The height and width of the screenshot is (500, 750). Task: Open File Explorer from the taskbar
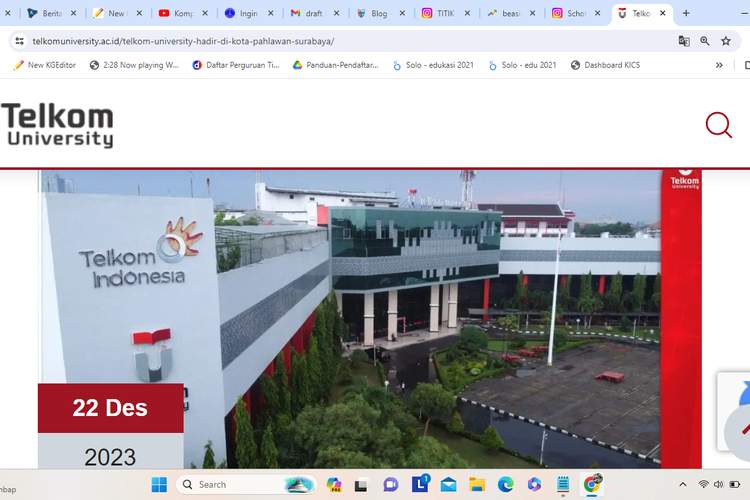click(x=477, y=485)
